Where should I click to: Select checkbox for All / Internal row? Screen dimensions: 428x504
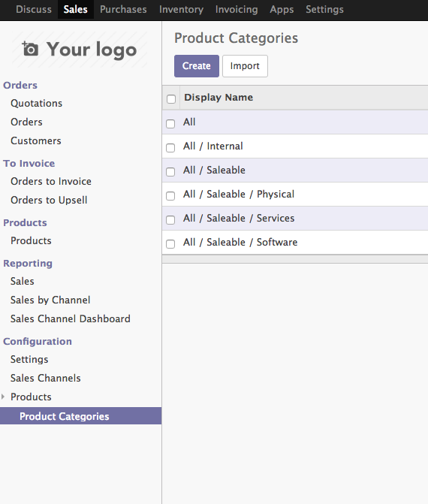(170, 147)
